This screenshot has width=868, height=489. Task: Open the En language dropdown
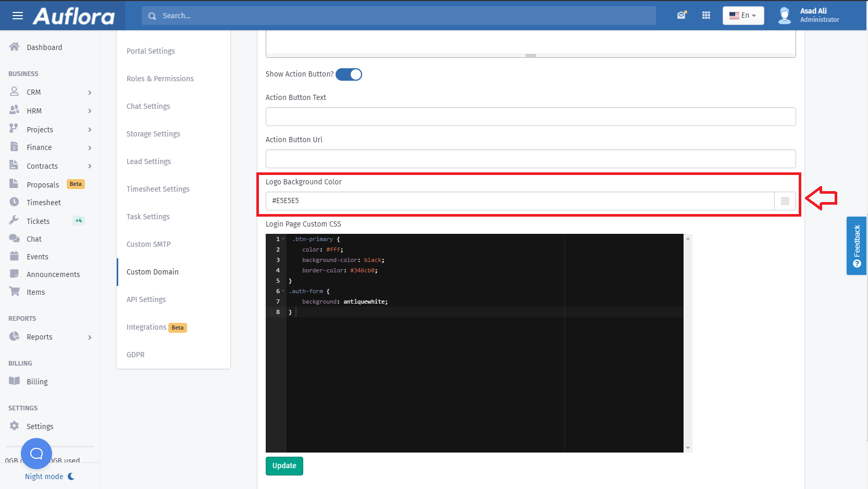(743, 16)
